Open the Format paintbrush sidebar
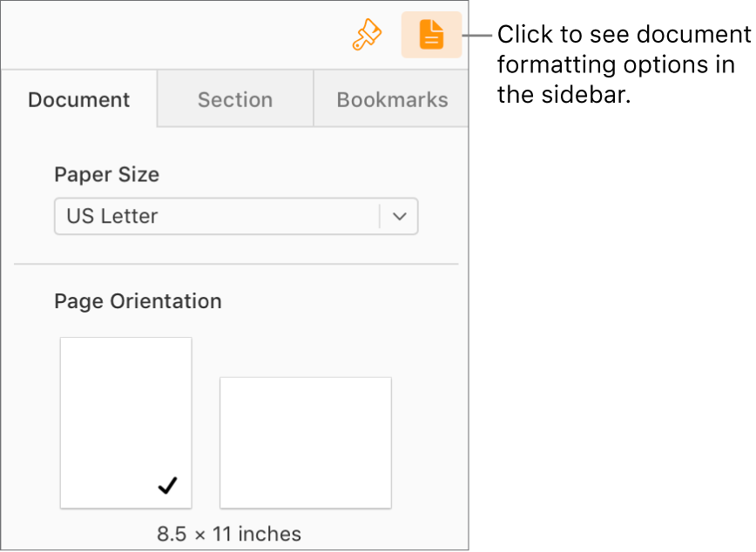The height and width of the screenshot is (552, 756). coord(367,35)
